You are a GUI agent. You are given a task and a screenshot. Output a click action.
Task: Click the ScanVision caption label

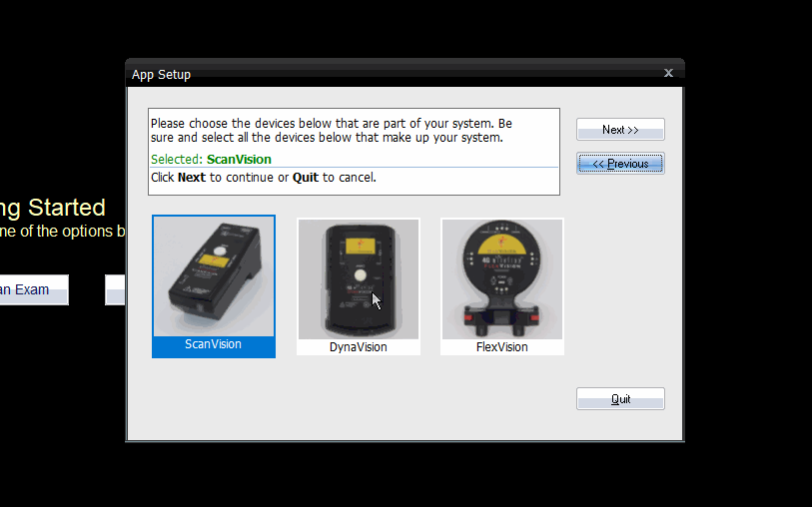click(214, 344)
